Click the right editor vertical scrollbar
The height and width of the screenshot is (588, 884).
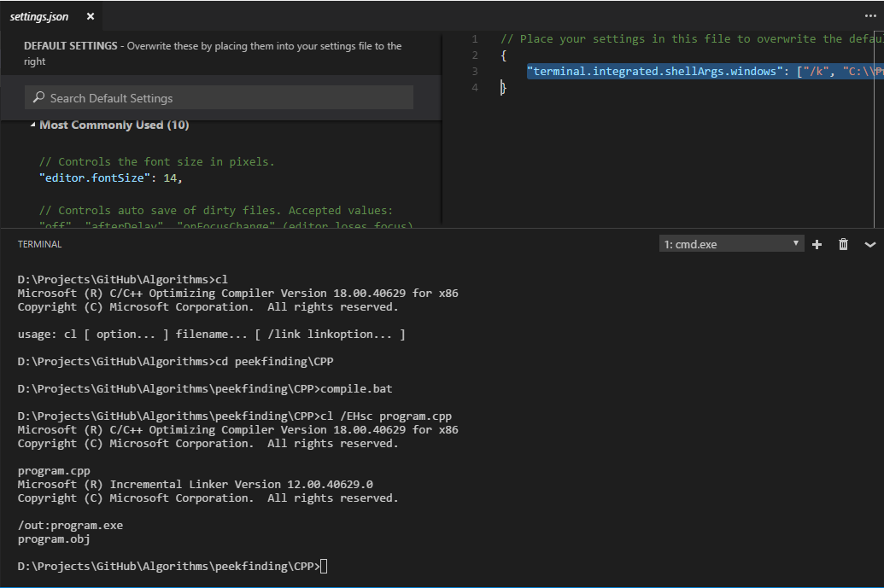878,128
